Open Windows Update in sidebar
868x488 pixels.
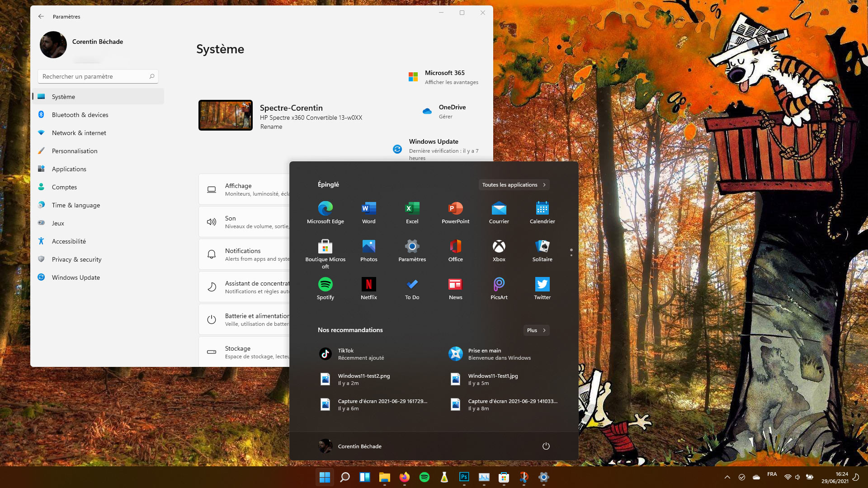(x=98, y=277)
